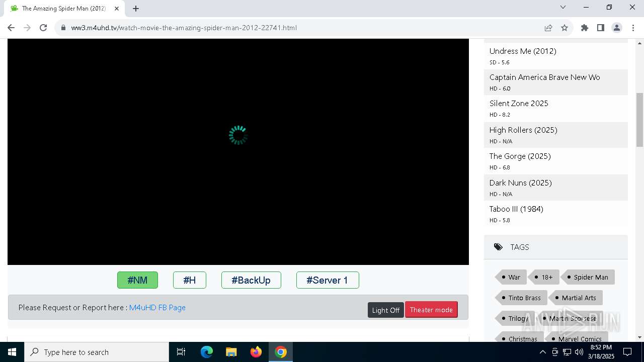The width and height of the screenshot is (644, 362).
Task: Select the War tag
Action: pyautogui.click(x=511, y=277)
